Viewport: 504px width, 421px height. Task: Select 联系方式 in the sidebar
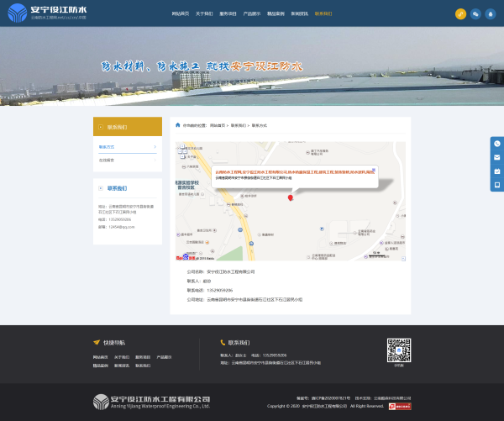[107, 147]
